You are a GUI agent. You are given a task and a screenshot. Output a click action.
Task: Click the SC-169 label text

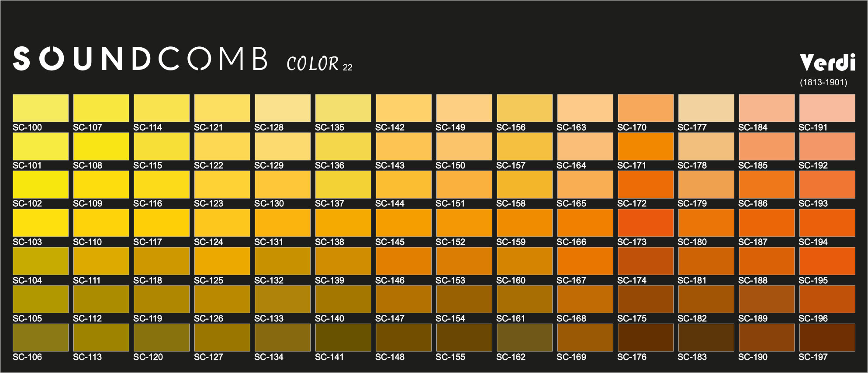(x=571, y=357)
